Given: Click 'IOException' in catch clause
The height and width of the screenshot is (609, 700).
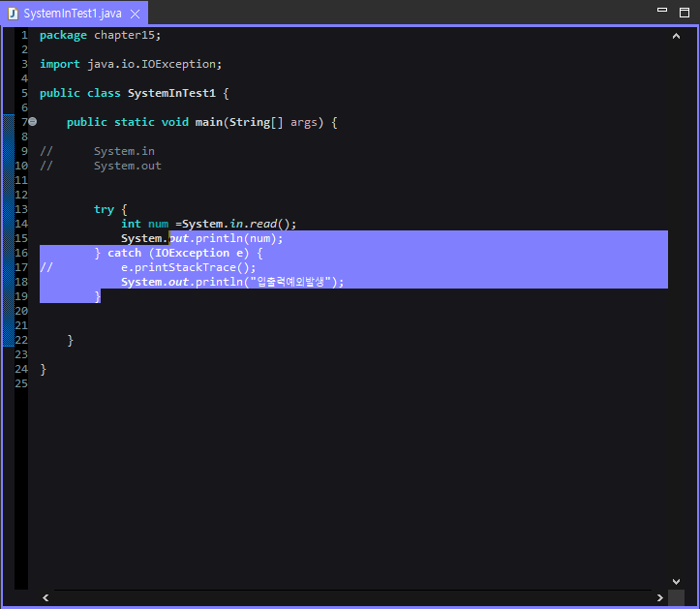Looking at the screenshot, I should [x=192, y=253].
